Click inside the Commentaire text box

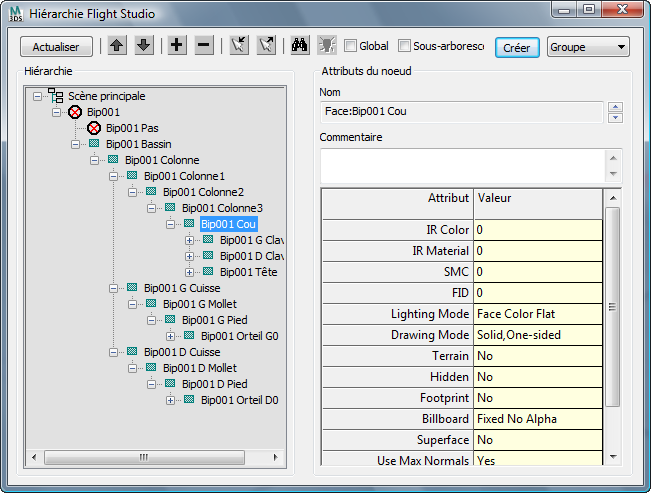click(x=463, y=166)
